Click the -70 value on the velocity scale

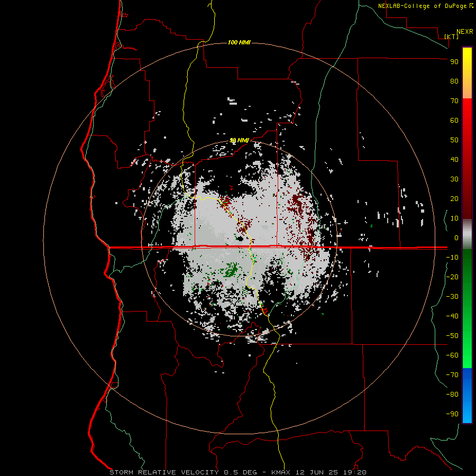pyautogui.click(x=452, y=375)
